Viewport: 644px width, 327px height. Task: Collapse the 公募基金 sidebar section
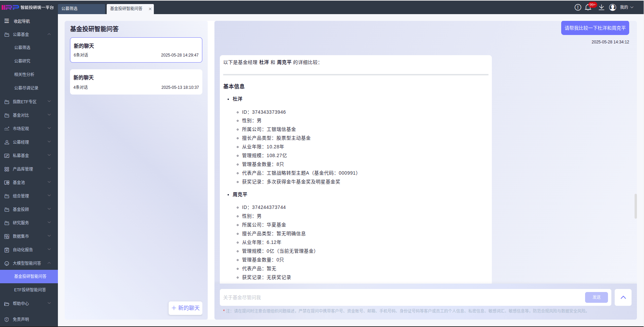[29, 34]
